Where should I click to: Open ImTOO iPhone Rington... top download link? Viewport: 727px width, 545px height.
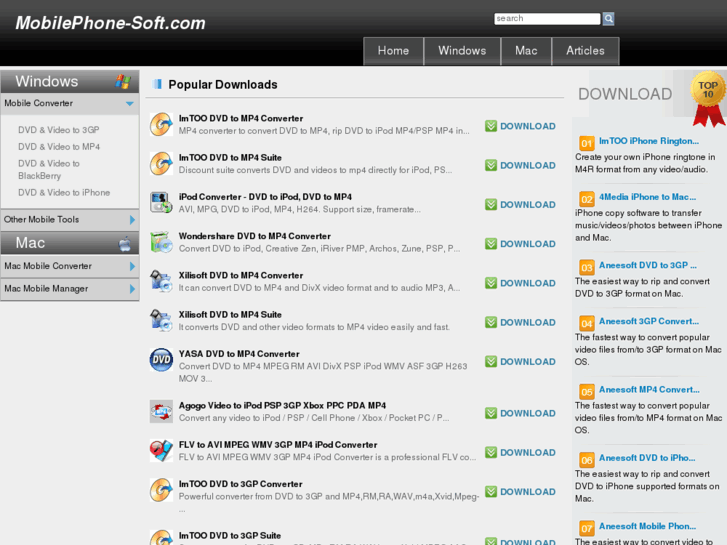pos(649,141)
